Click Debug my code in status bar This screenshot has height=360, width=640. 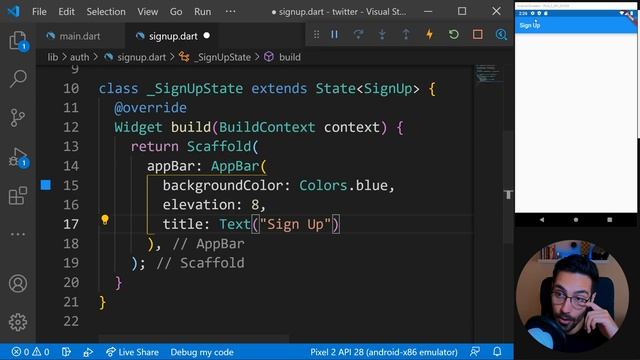point(202,352)
